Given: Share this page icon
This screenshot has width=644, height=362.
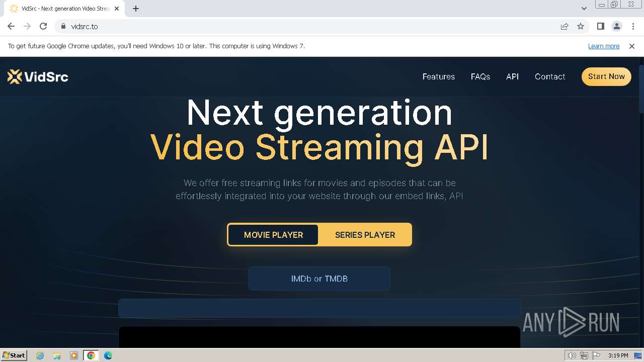Looking at the screenshot, I should [x=565, y=26].
